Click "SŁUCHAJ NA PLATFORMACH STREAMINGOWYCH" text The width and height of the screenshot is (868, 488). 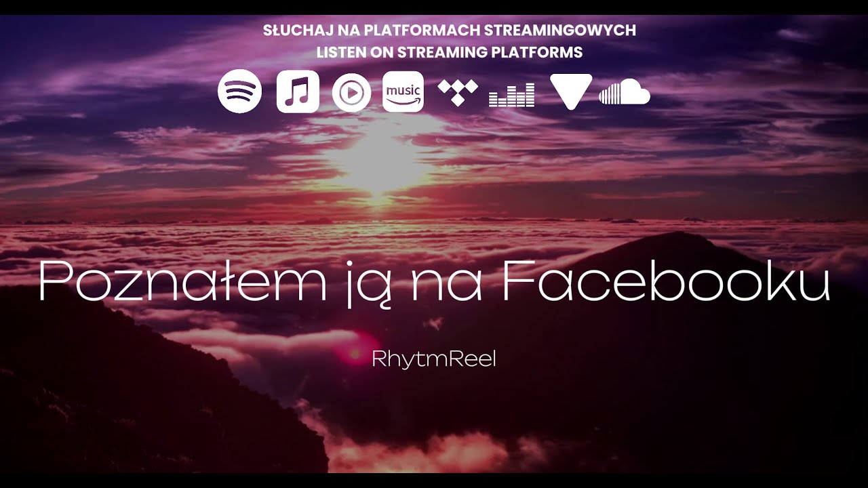(449, 30)
